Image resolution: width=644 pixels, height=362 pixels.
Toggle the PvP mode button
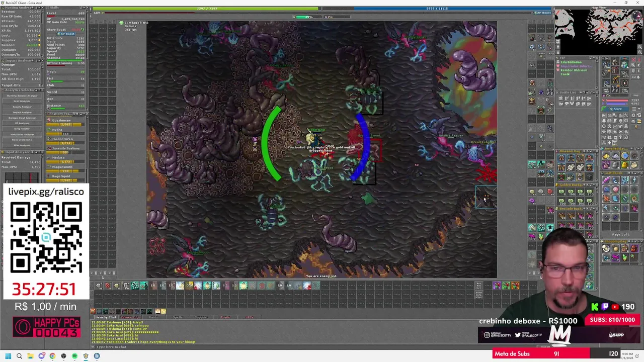tap(636, 77)
